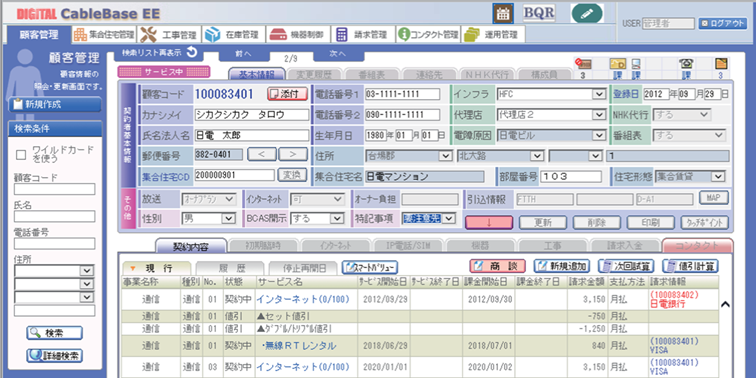The width and height of the screenshot is (756, 378).
Task: Open the 契約内容 tab
Action: coord(190,245)
